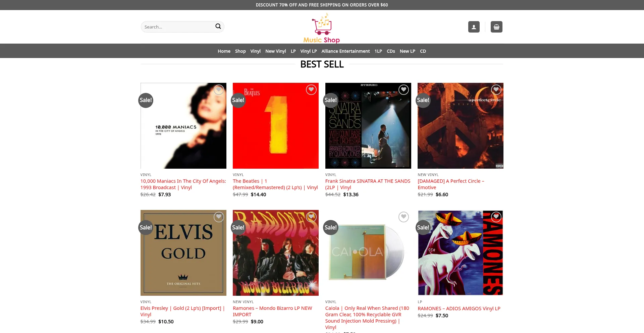Image resolution: width=644 pixels, height=333 pixels.
Task: Click the search magnifier icon
Action: tap(218, 26)
